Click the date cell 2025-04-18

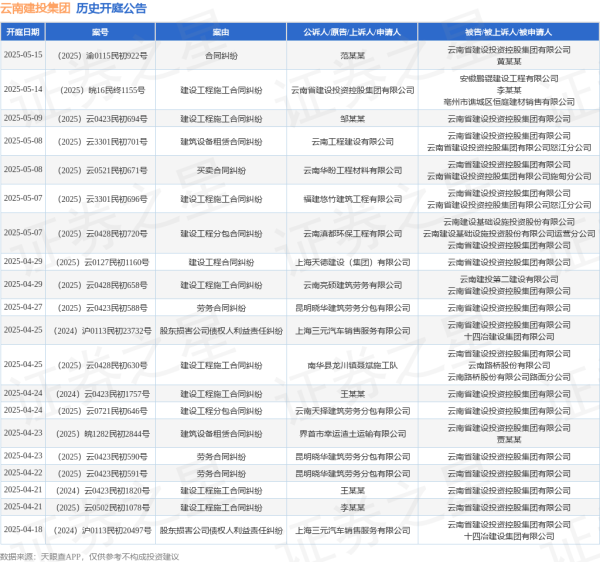[23, 529]
